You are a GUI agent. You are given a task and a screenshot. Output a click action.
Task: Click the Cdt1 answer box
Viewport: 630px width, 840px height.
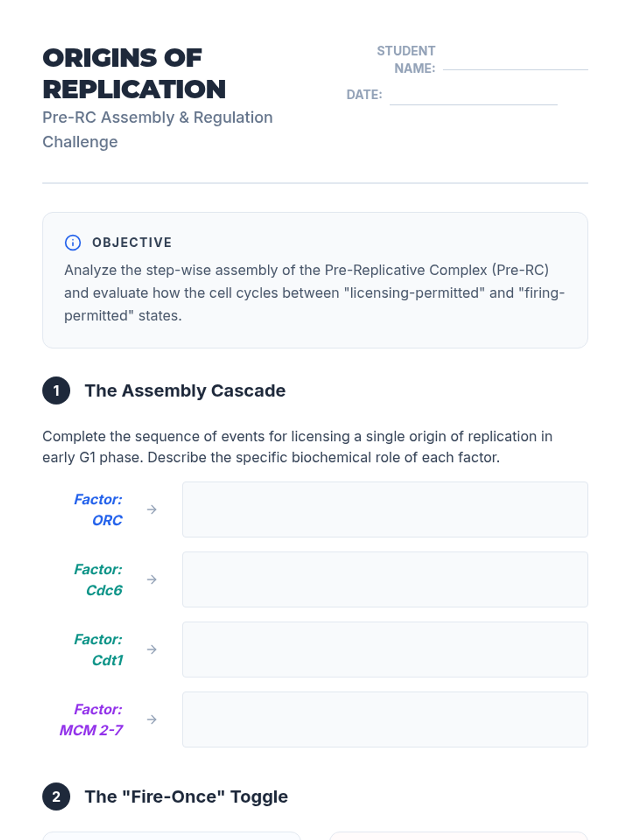click(x=385, y=649)
